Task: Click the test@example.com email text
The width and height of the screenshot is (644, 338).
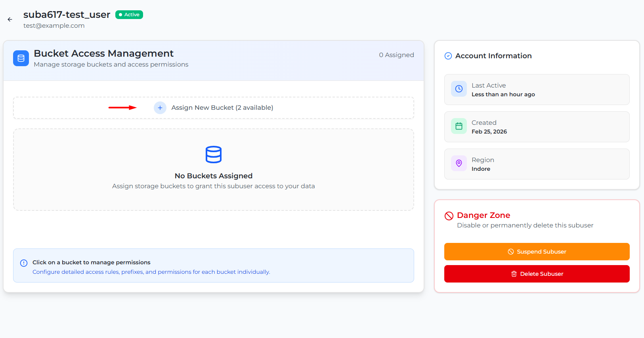Action: point(54,26)
